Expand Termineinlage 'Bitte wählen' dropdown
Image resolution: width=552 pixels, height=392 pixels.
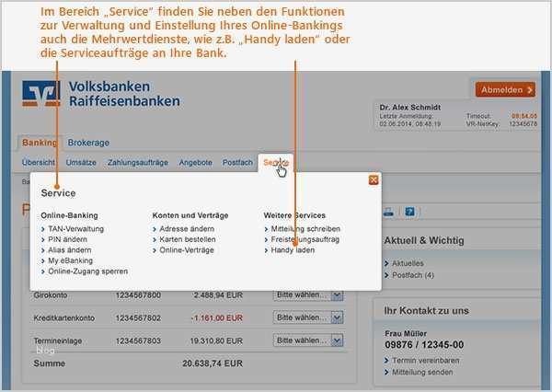pyautogui.click(x=308, y=340)
